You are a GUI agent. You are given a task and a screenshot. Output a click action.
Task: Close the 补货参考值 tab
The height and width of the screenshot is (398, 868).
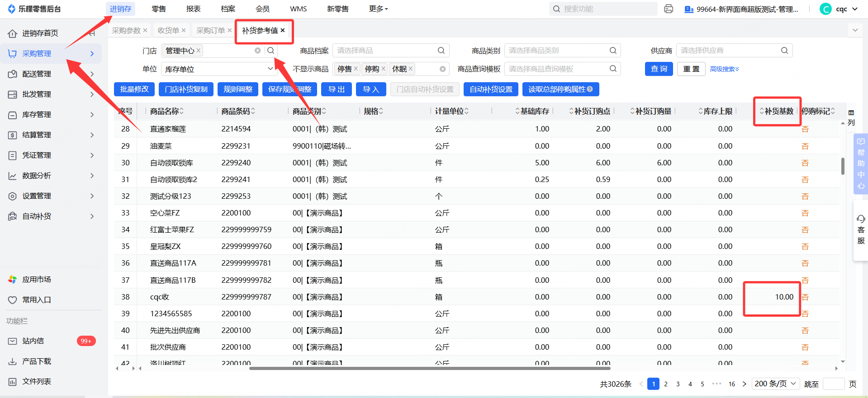coord(283,30)
